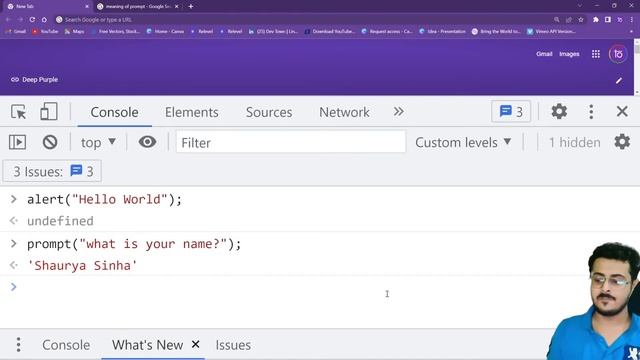Screen dimensions: 640x360
Task: Open the Google apps grid icon
Action: (596, 54)
